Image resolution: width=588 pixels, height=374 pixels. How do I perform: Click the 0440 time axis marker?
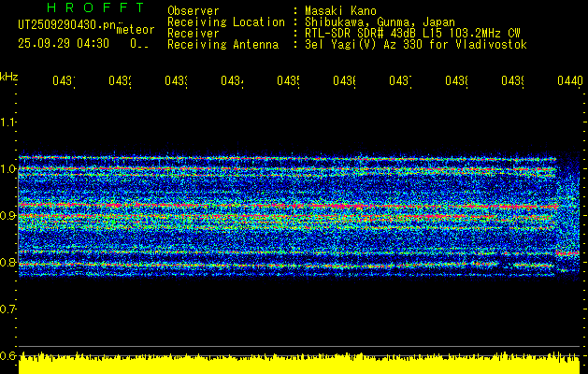(570, 81)
